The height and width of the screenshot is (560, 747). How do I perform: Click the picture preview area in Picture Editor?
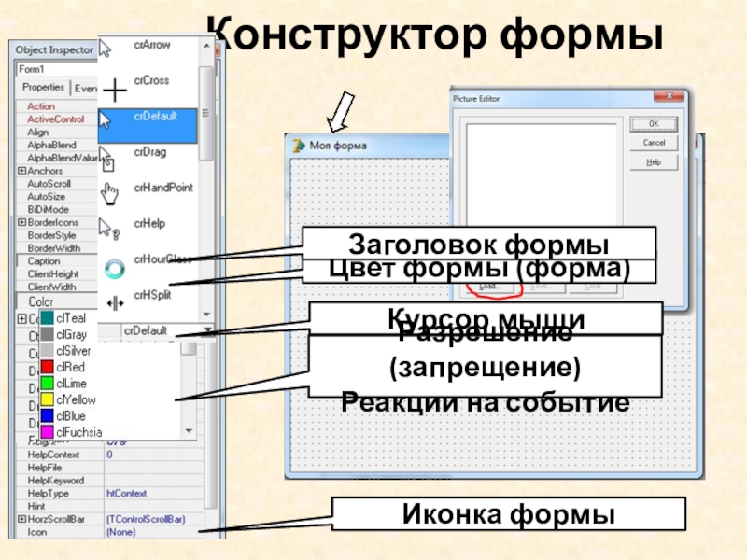click(x=542, y=175)
